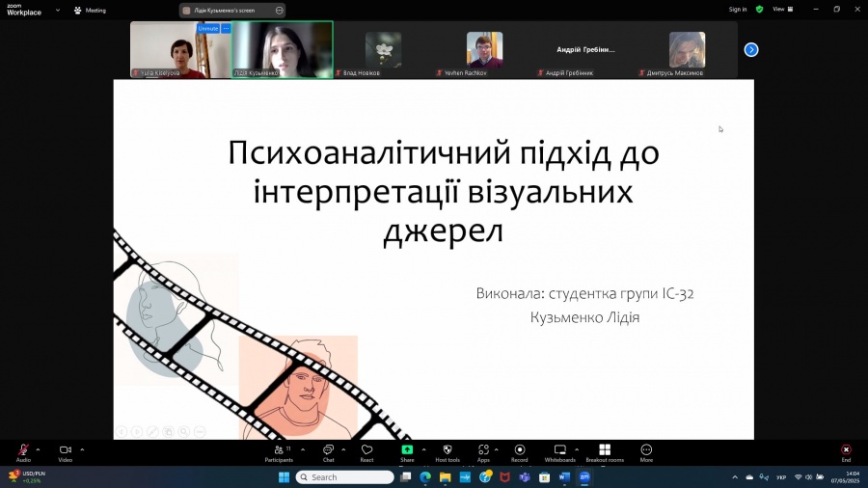End the meeting with the End button
Image resolution: width=868 pixels, height=488 pixels.
click(846, 452)
